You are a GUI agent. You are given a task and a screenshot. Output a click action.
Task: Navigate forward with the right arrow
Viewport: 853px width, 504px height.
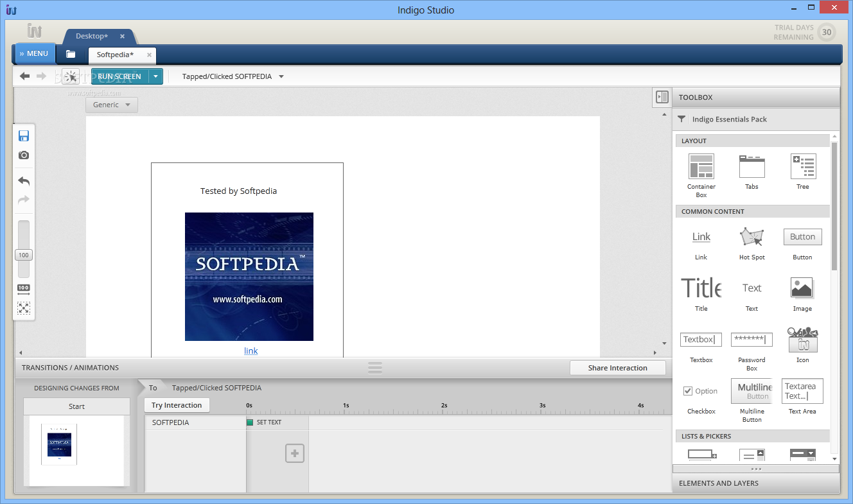[41, 76]
